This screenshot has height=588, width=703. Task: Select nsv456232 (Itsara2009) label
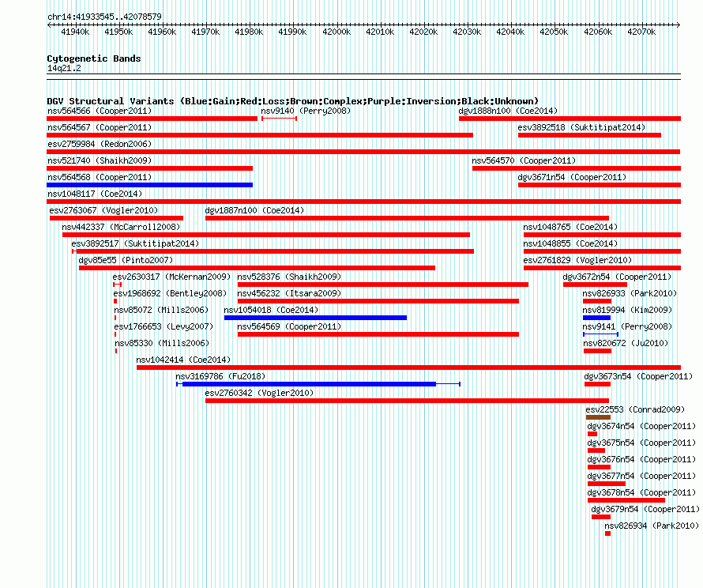pos(289,293)
